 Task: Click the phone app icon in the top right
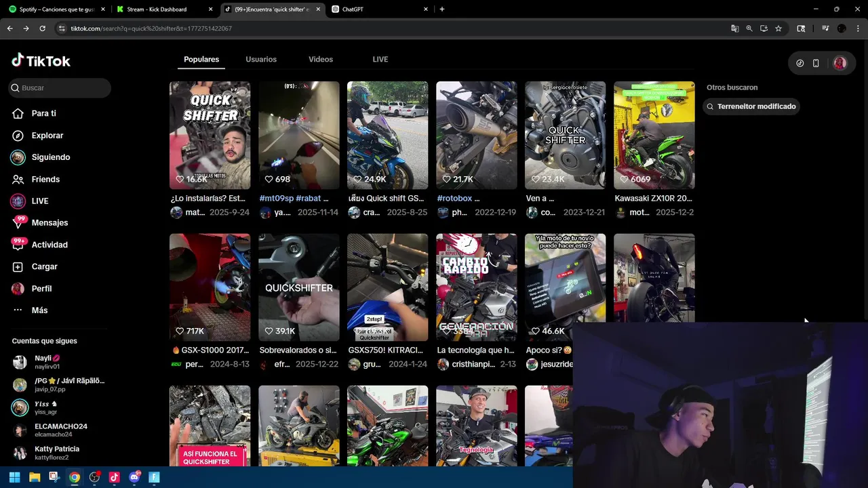[x=816, y=63]
